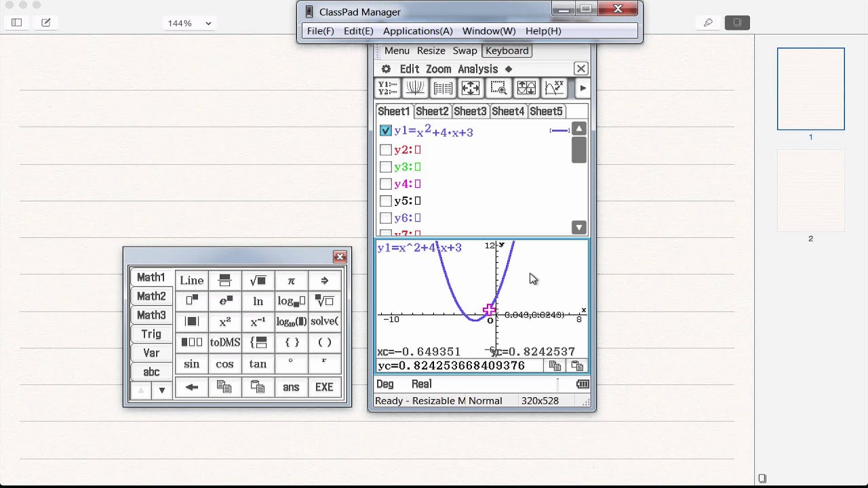The width and height of the screenshot is (868, 488).
Task: Click function list scroll down arrow
Action: [578, 228]
